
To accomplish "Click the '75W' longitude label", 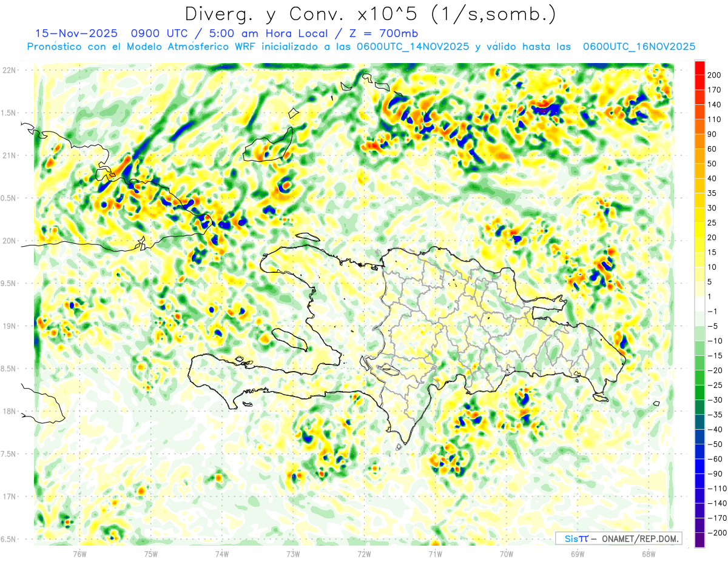I will click(151, 553).
